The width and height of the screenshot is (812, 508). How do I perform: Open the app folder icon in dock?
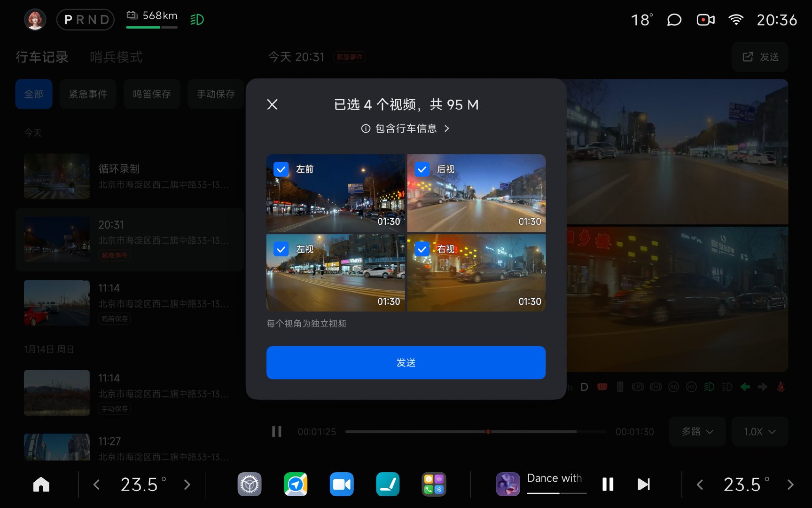(434, 484)
